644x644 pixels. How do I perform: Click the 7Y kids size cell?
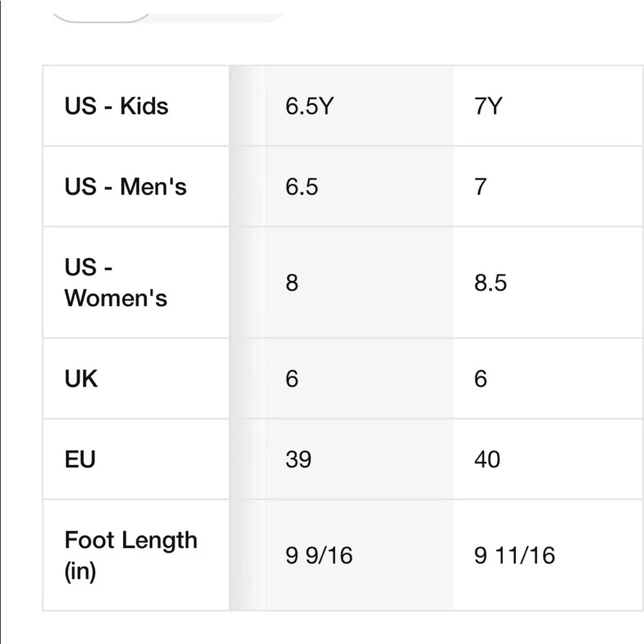548,106
